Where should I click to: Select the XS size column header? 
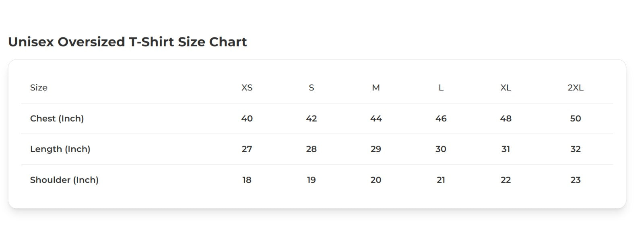[x=247, y=88]
